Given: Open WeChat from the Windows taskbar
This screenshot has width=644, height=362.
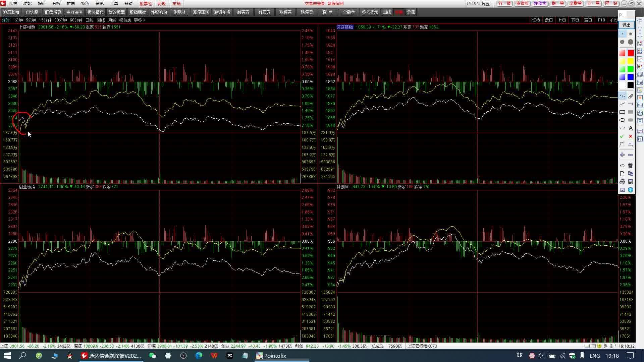Looking at the screenshot, I should point(153,356).
